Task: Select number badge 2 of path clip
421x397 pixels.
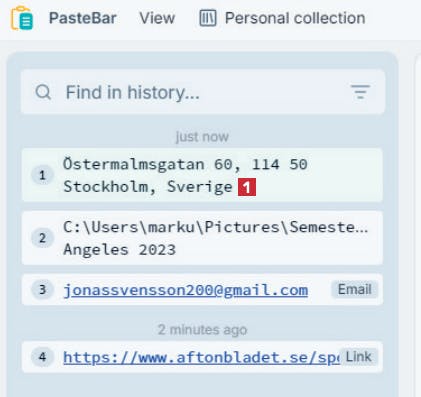Action: (42, 238)
